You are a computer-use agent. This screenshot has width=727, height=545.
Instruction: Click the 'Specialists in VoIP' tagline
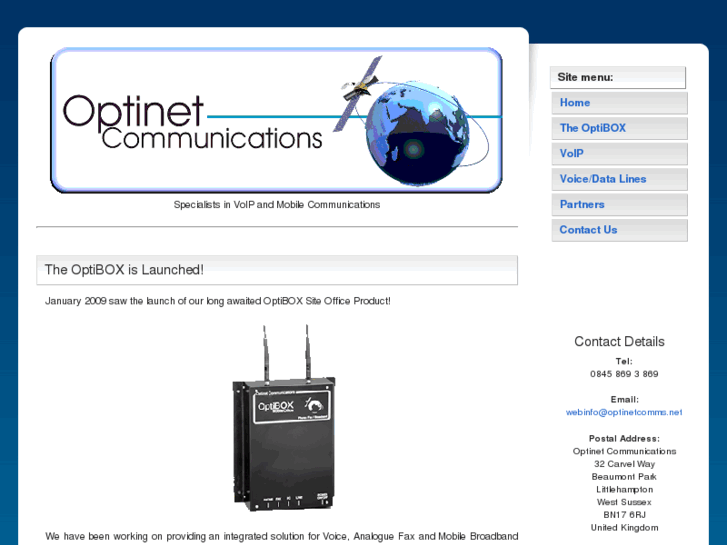[277, 205]
